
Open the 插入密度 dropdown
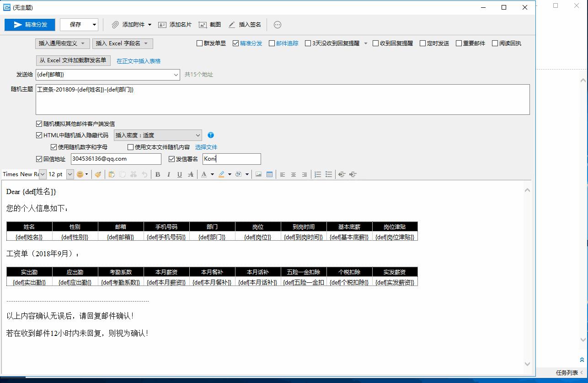(158, 135)
